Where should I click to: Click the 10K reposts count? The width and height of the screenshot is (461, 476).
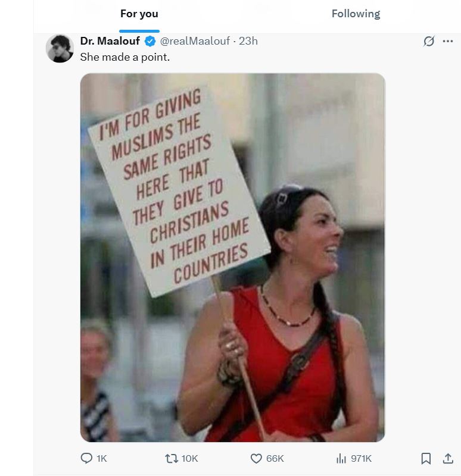pyautogui.click(x=189, y=458)
